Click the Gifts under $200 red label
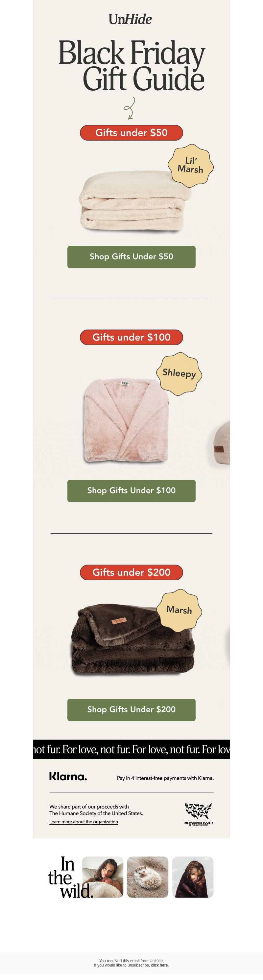 131,572
